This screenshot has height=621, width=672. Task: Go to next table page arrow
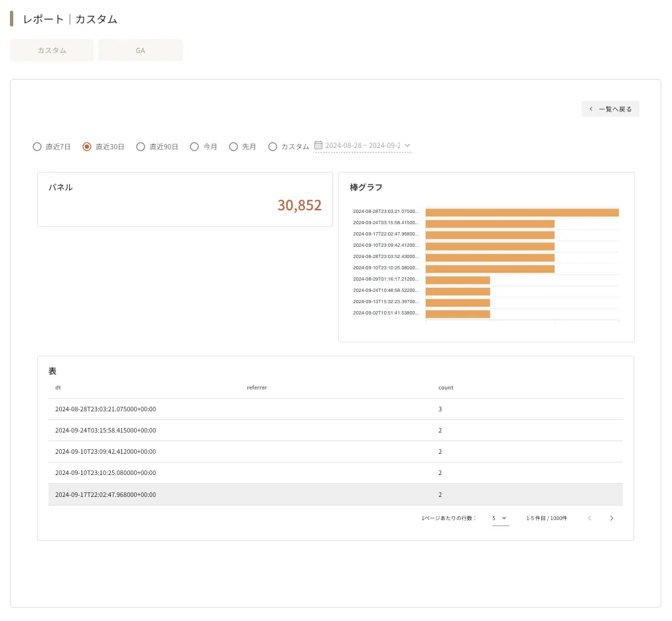(x=612, y=518)
